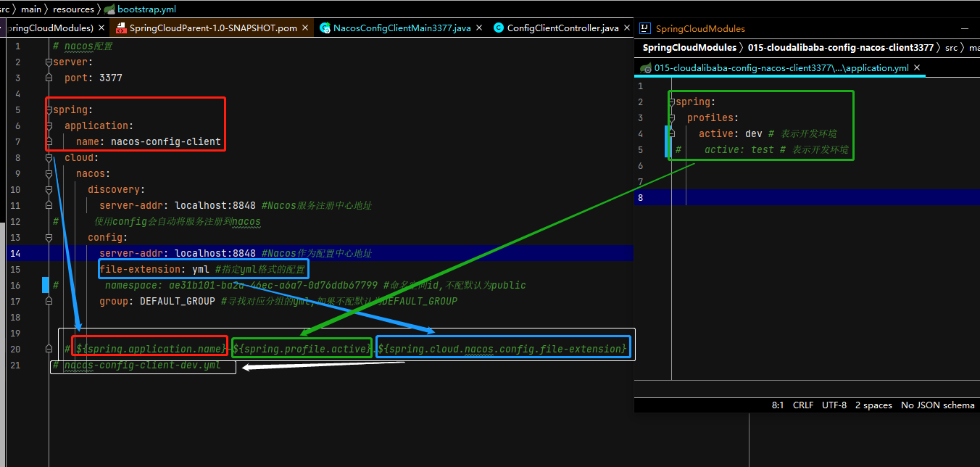Screen dimensions: 980x467
Task: Click SpringCloudModules breadcrumb in right window
Action: coord(689,48)
